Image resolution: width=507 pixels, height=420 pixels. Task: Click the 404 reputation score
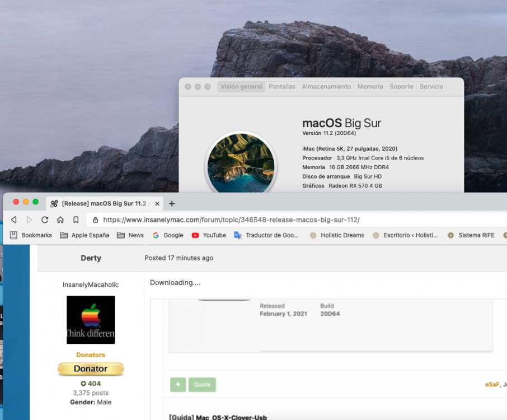(91, 384)
